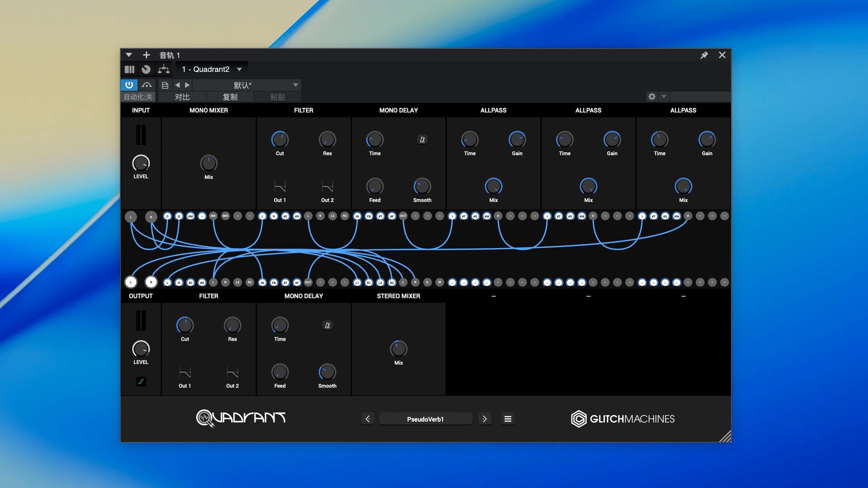Pin the plugin window

pos(704,55)
